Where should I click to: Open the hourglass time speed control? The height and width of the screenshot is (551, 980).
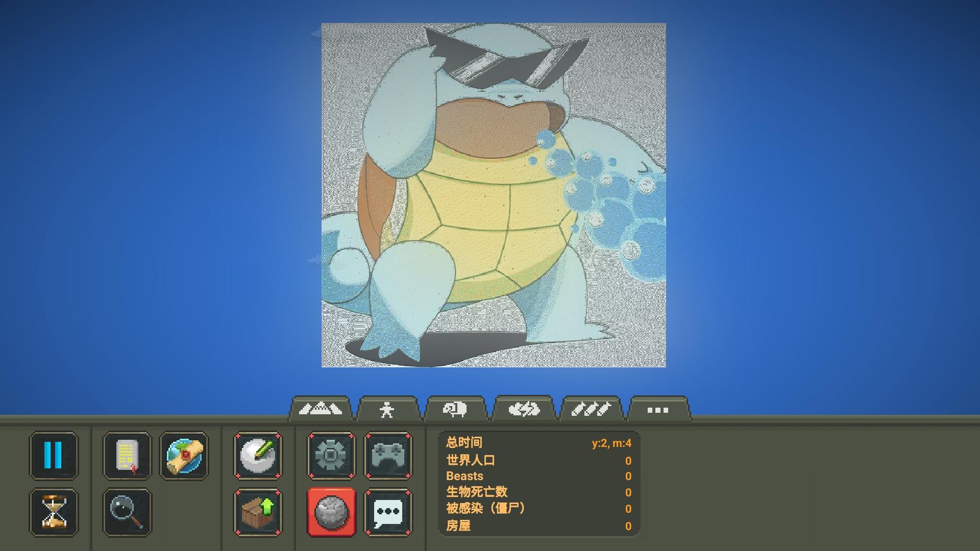(x=54, y=512)
